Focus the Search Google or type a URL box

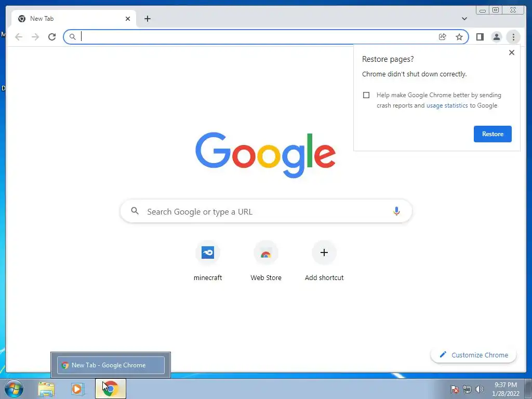coord(266,211)
